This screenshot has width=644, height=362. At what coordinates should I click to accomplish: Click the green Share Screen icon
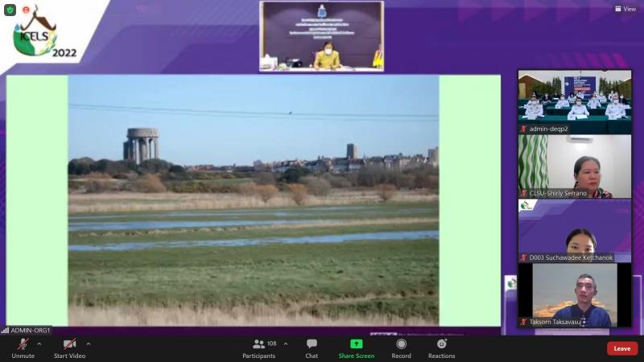tap(356, 343)
